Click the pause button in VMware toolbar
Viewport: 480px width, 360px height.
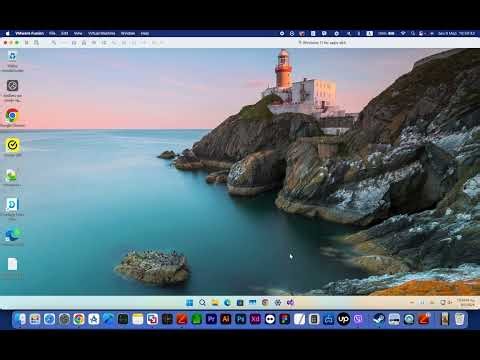coord(27,43)
